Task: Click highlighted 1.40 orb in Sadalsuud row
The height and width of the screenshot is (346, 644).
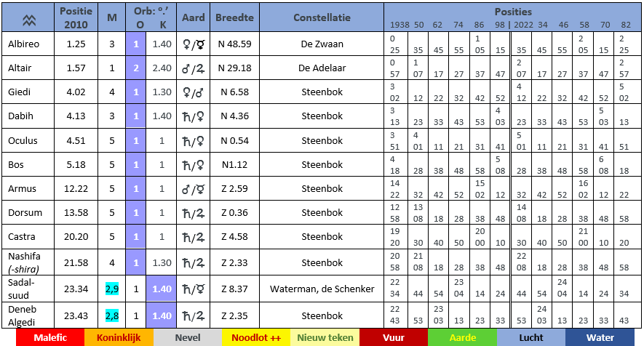Action: tap(162, 289)
